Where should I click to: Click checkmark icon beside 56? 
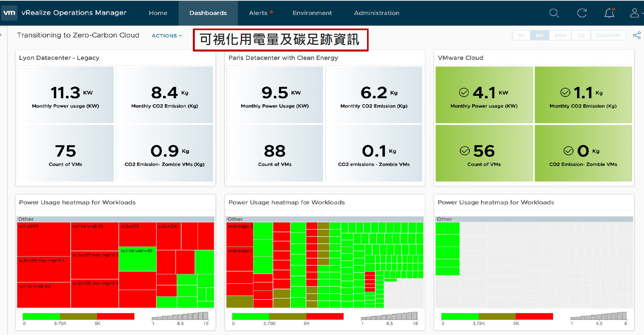[x=465, y=151]
